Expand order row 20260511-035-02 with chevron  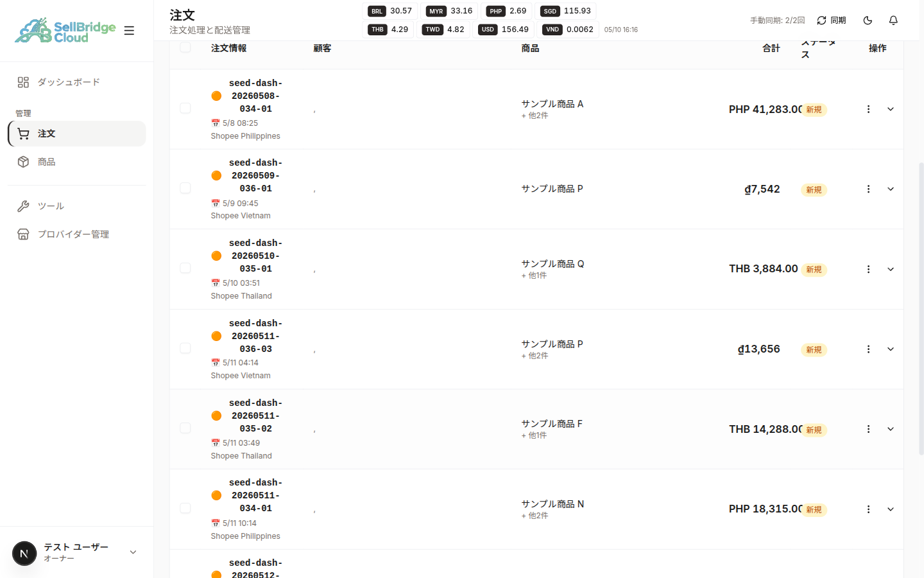tap(891, 429)
